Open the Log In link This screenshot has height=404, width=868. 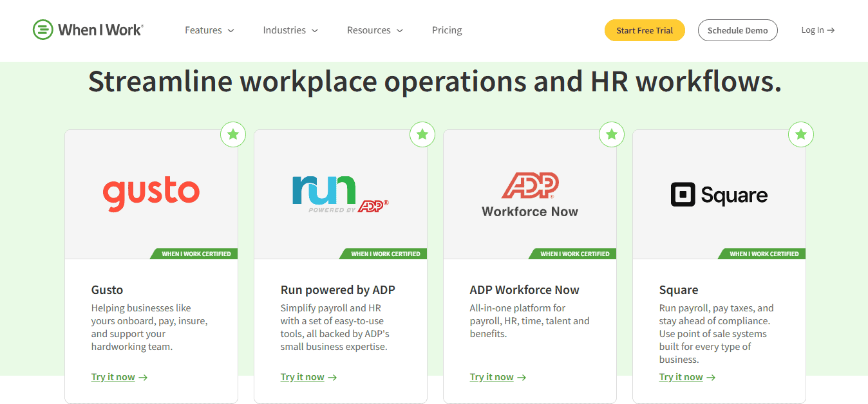tap(818, 30)
